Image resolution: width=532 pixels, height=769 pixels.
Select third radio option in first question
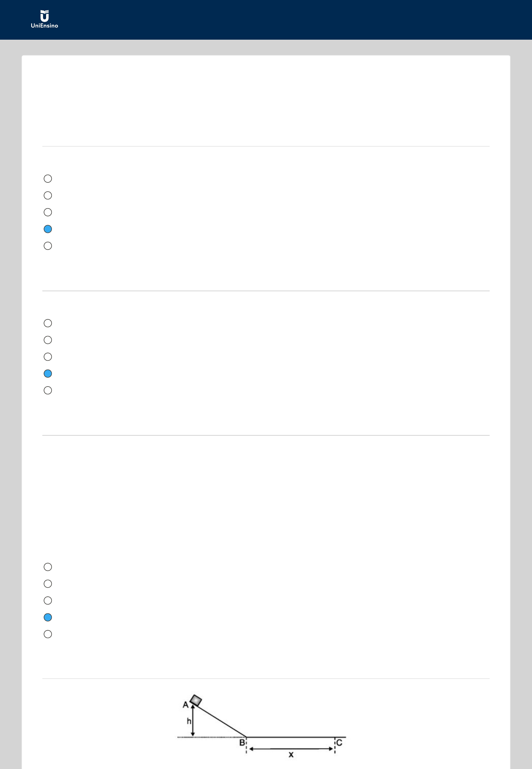click(48, 212)
